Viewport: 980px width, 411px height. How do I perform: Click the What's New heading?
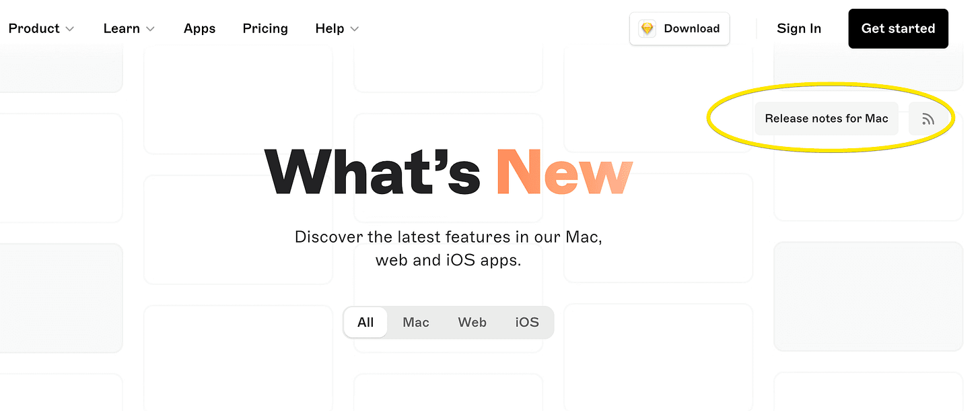[449, 171]
